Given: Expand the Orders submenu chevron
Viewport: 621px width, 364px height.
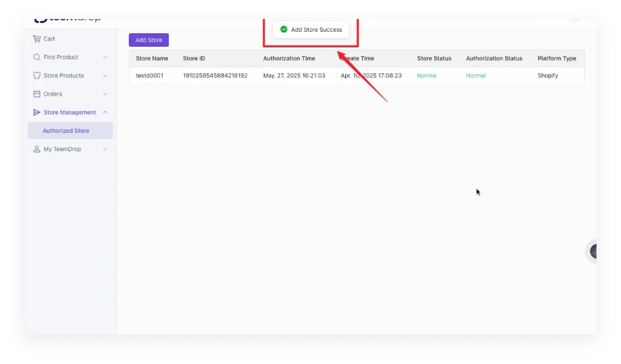Looking at the screenshot, I should click(x=105, y=94).
